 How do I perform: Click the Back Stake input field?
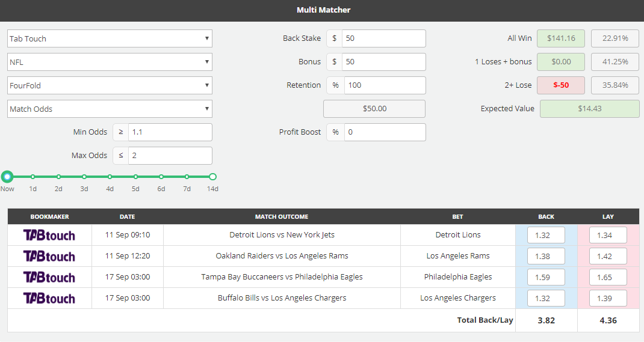click(383, 38)
